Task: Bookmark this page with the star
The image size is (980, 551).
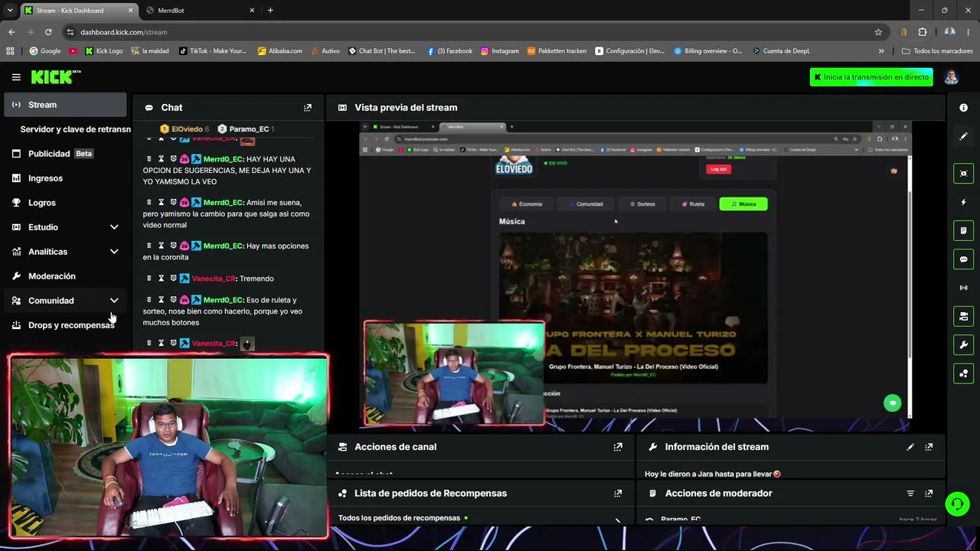Action: [878, 32]
